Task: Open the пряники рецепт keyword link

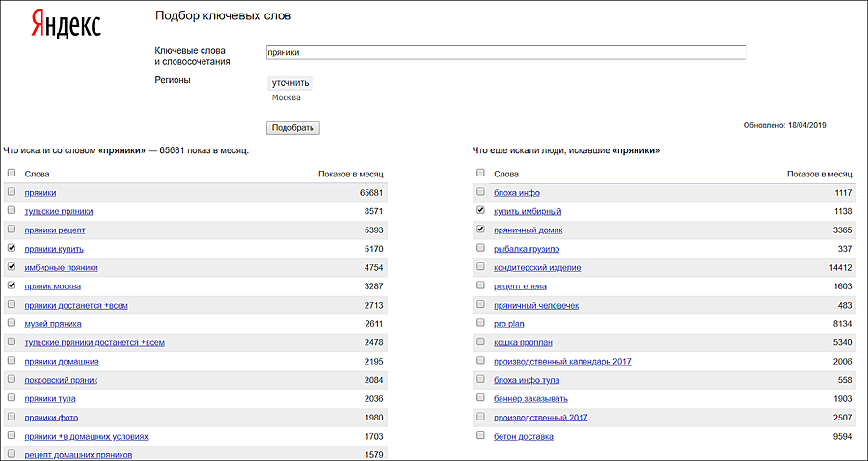Action: (x=55, y=230)
